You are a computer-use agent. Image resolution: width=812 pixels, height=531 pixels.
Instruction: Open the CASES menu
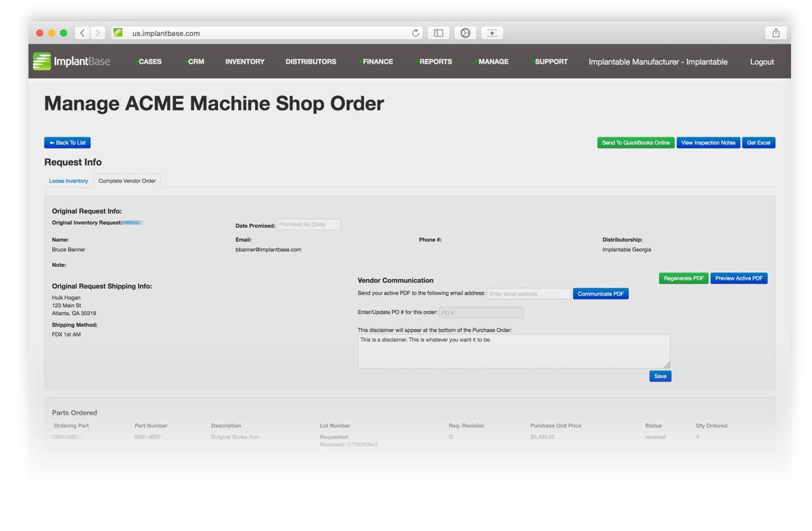tap(150, 62)
